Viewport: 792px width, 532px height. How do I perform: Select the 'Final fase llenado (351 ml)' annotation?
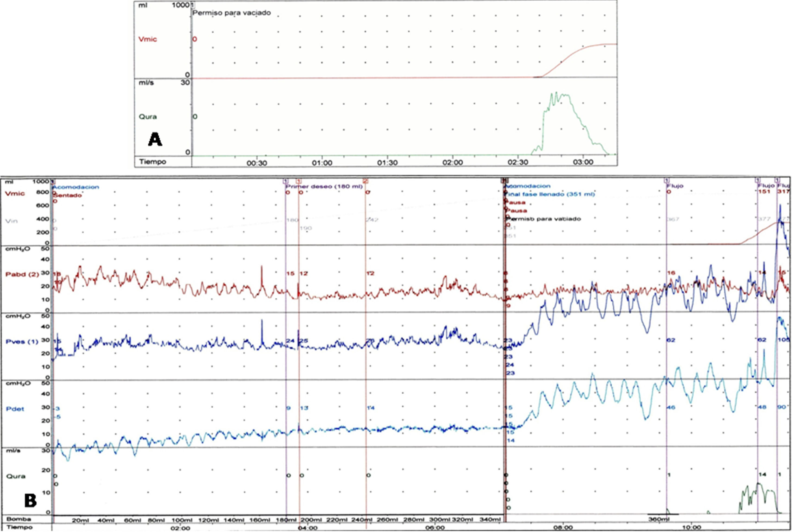coord(550,194)
